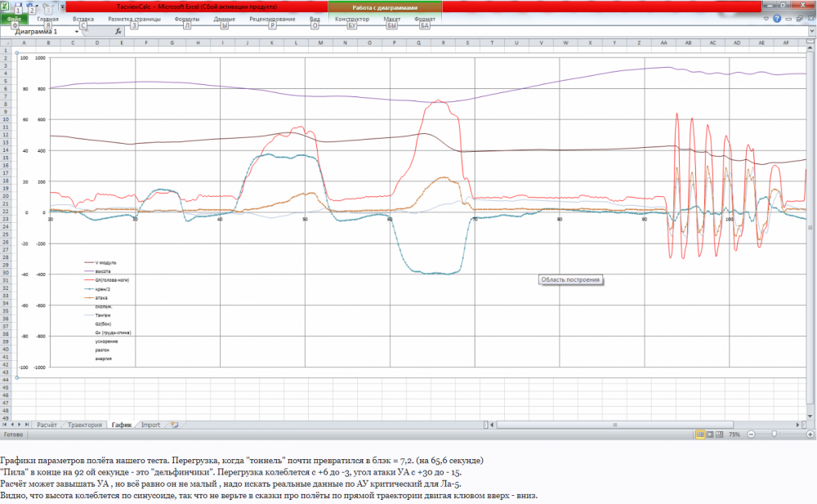
Task: Click the Undo arrow in quick access toolbar
Action: coord(31,7)
